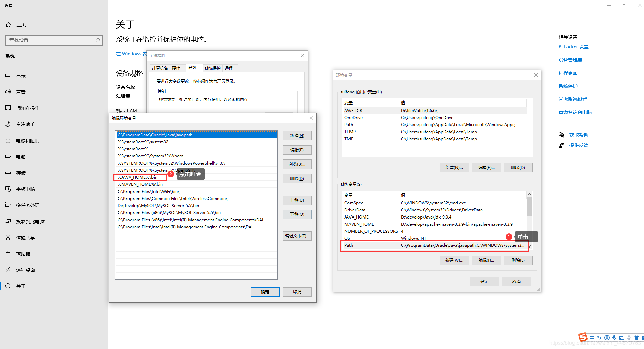Click system variables Delete (删除(L)) button
The image size is (644, 349).
point(518,260)
